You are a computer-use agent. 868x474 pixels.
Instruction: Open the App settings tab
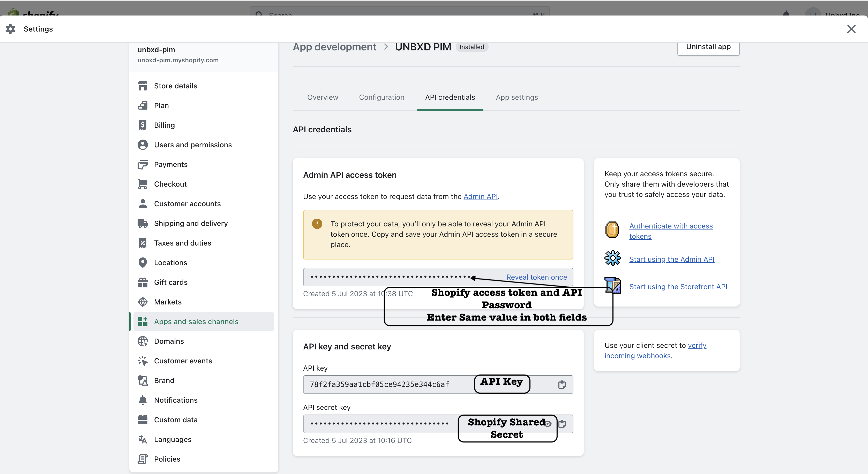[x=517, y=97]
